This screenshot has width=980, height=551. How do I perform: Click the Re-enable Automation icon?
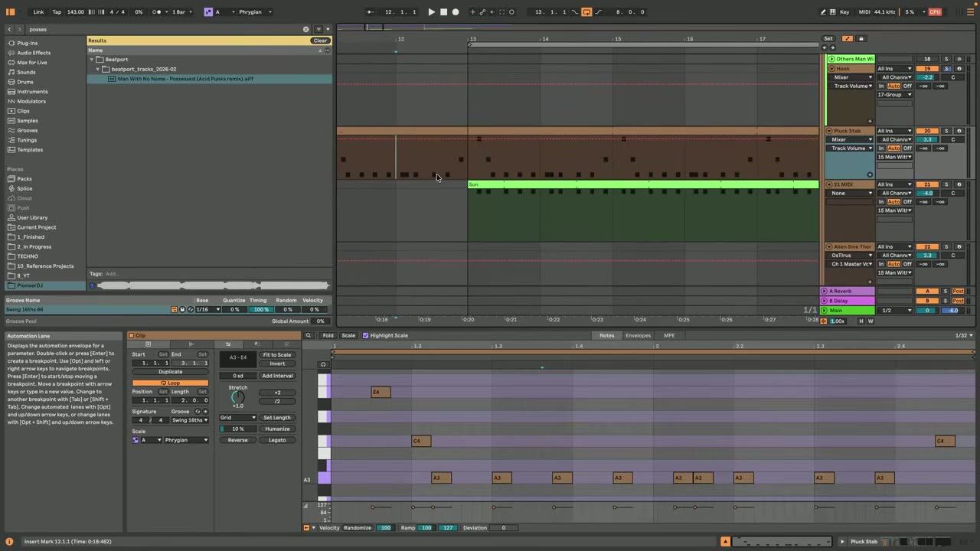(x=492, y=11)
